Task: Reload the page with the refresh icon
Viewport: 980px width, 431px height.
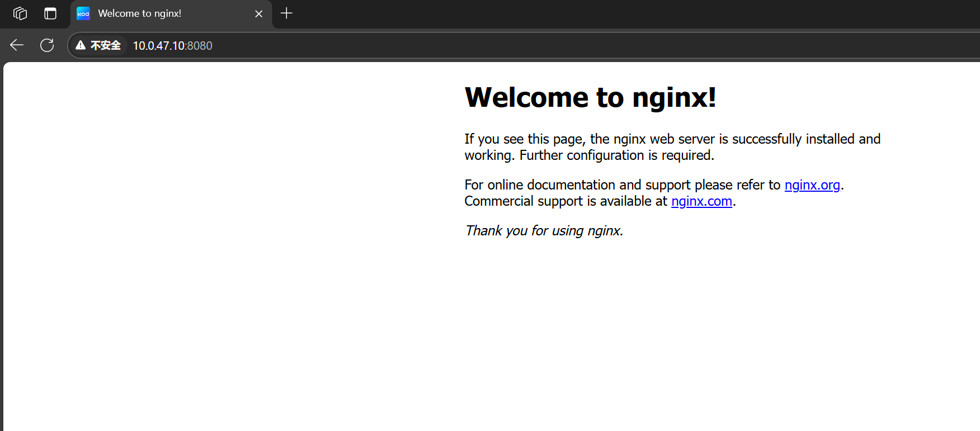Action: [x=47, y=45]
